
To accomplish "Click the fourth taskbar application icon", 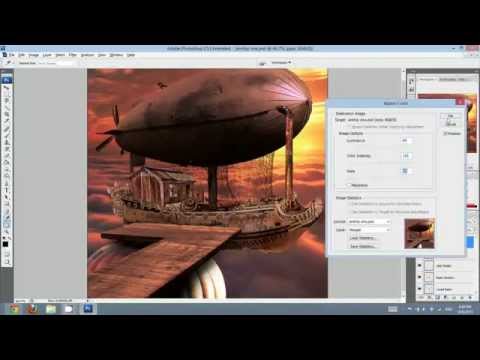I will click(x=69, y=309).
